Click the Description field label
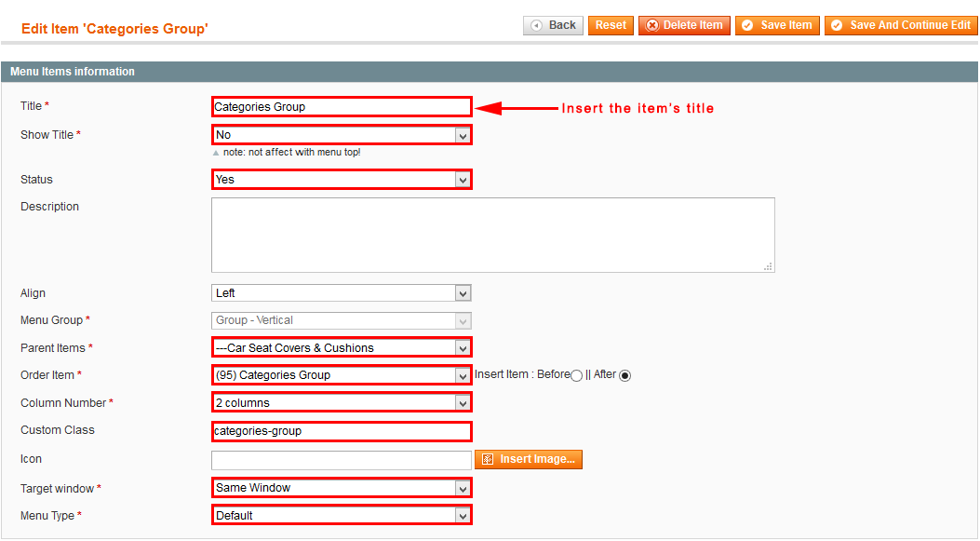The width and height of the screenshot is (980, 541). click(x=49, y=207)
